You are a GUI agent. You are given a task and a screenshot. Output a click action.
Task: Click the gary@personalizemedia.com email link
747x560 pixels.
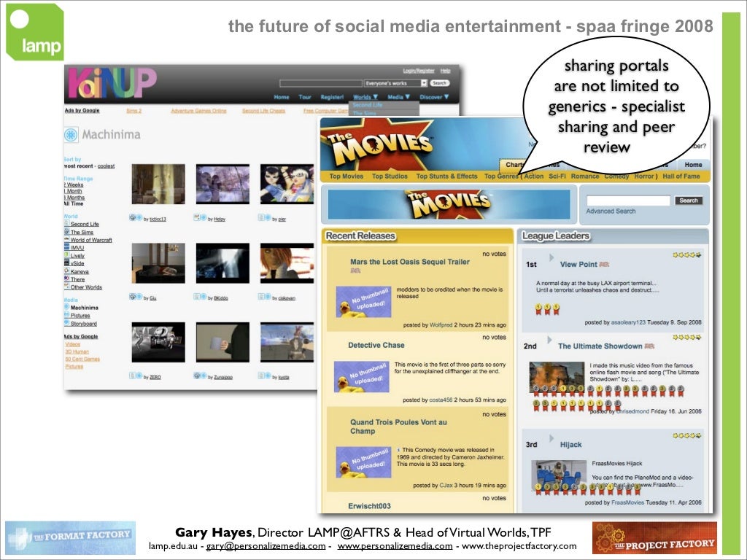click(x=266, y=545)
